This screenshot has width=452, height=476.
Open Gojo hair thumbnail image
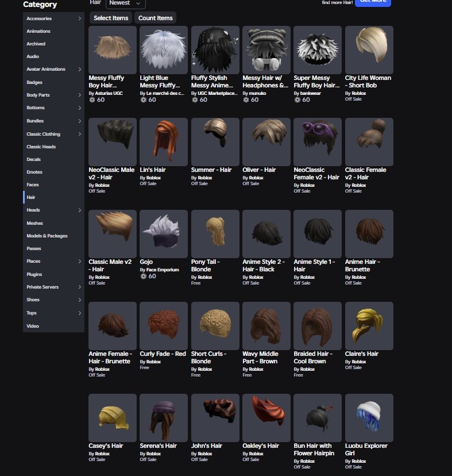[164, 234]
